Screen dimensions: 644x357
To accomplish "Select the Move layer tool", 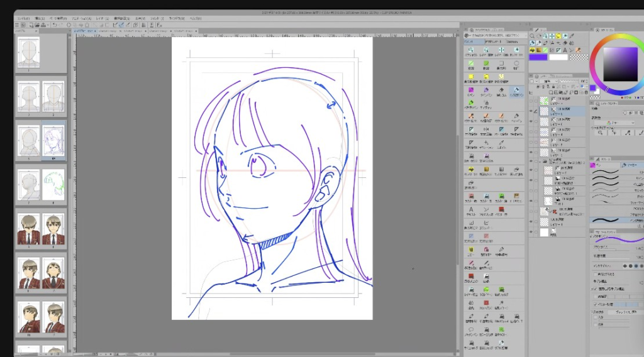I will click(552, 36).
